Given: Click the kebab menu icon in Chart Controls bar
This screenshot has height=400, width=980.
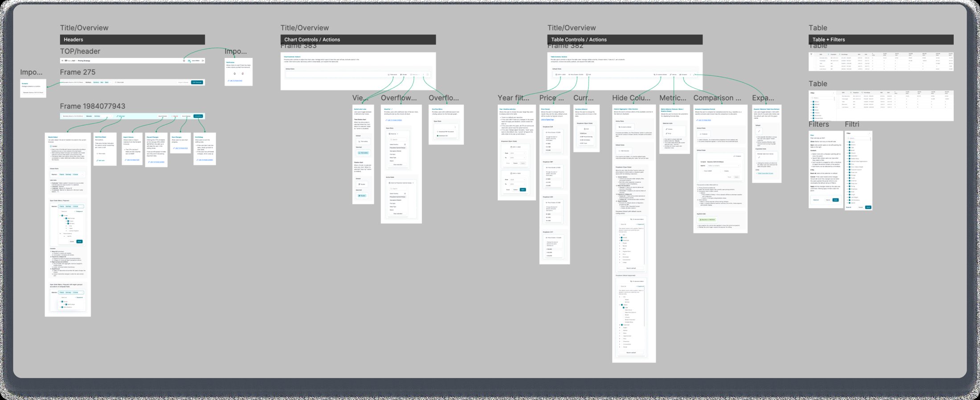Looking at the screenshot, I should pyautogui.click(x=423, y=74).
